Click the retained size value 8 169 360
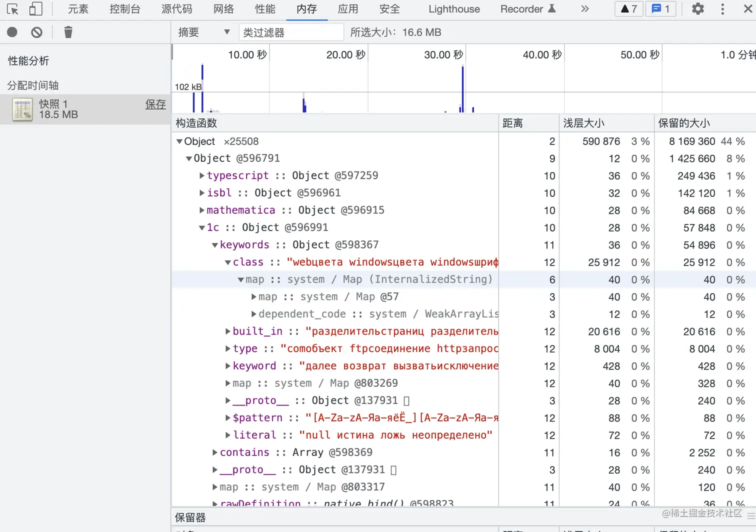 coord(692,141)
